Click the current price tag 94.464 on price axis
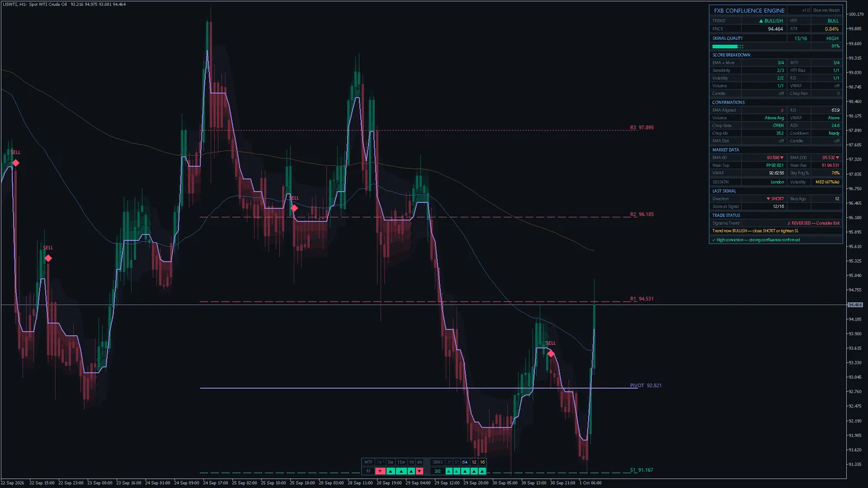The image size is (868, 488). tap(854, 305)
